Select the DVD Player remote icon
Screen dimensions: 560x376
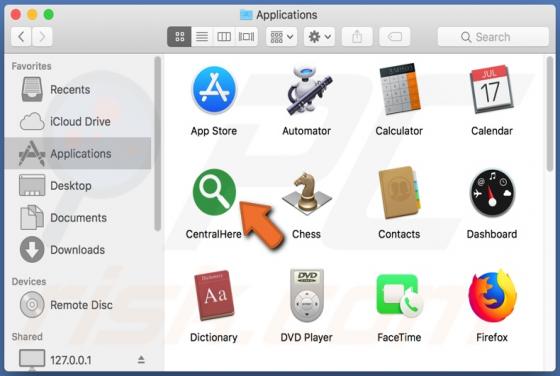pos(307,295)
